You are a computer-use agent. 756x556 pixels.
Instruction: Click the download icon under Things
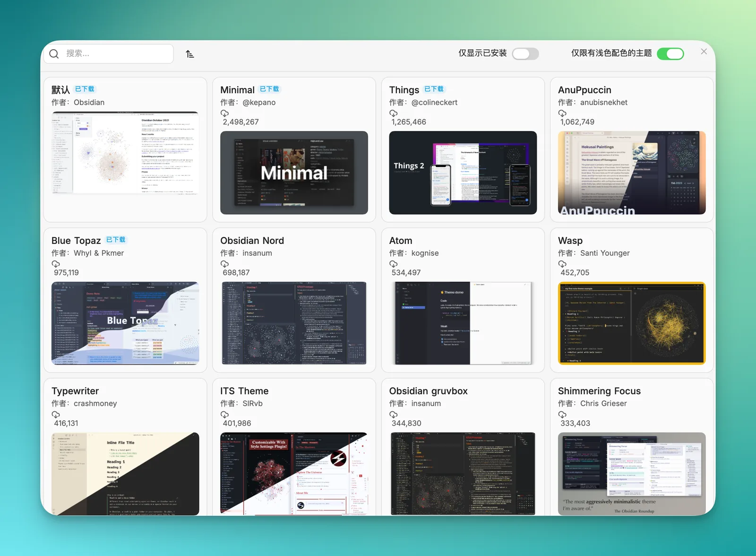click(393, 113)
